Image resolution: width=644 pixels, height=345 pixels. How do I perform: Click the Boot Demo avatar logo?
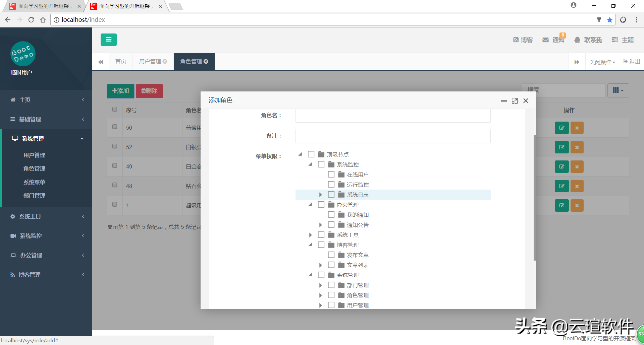pyautogui.click(x=23, y=54)
